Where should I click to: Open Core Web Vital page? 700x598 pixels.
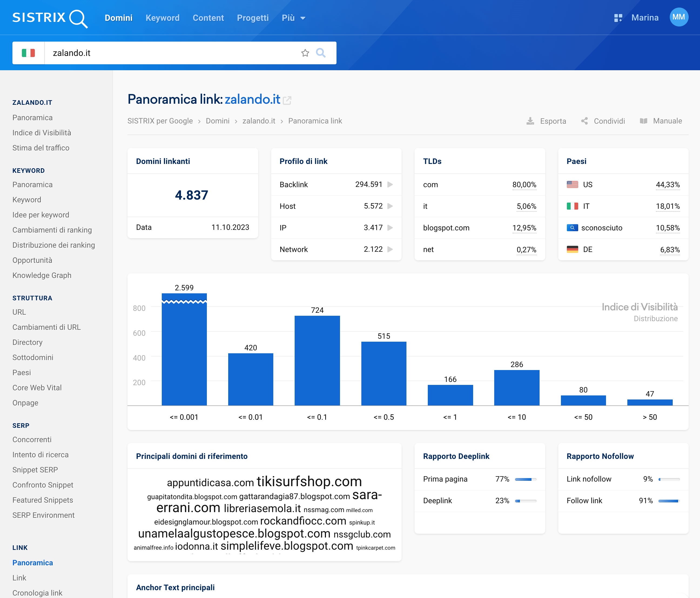37,388
